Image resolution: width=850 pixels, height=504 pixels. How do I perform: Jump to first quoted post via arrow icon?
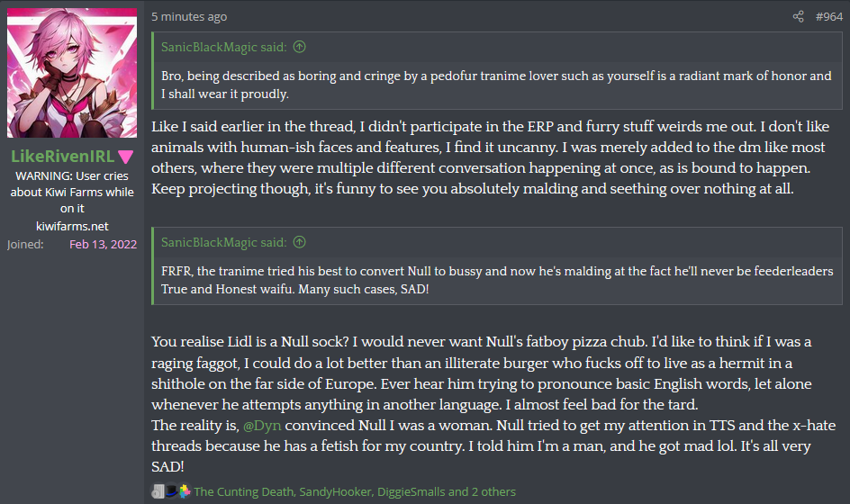coord(300,47)
